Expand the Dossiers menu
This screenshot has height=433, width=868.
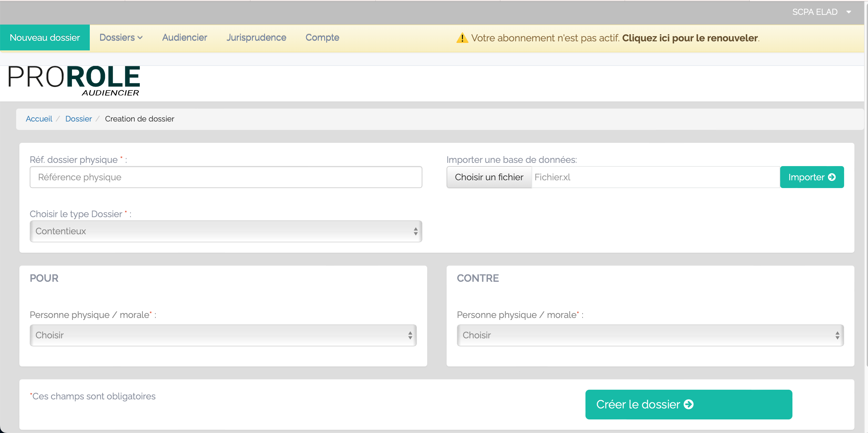pyautogui.click(x=121, y=37)
